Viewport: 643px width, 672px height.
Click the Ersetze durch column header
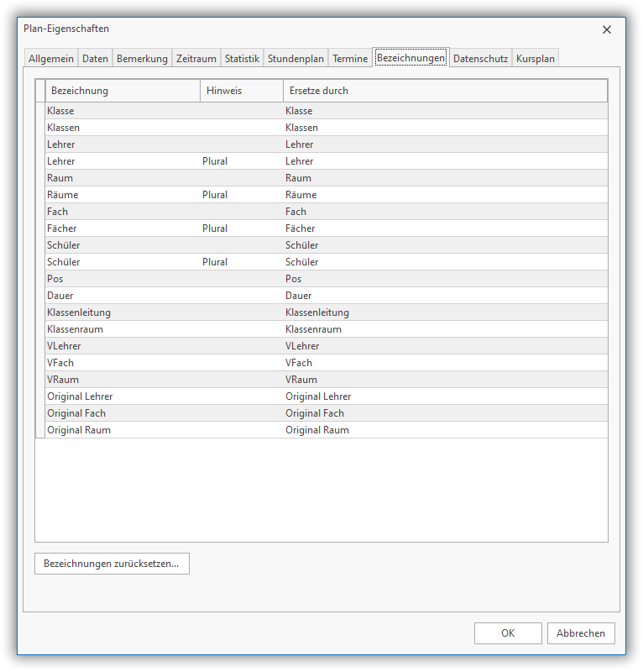(445, 91)
